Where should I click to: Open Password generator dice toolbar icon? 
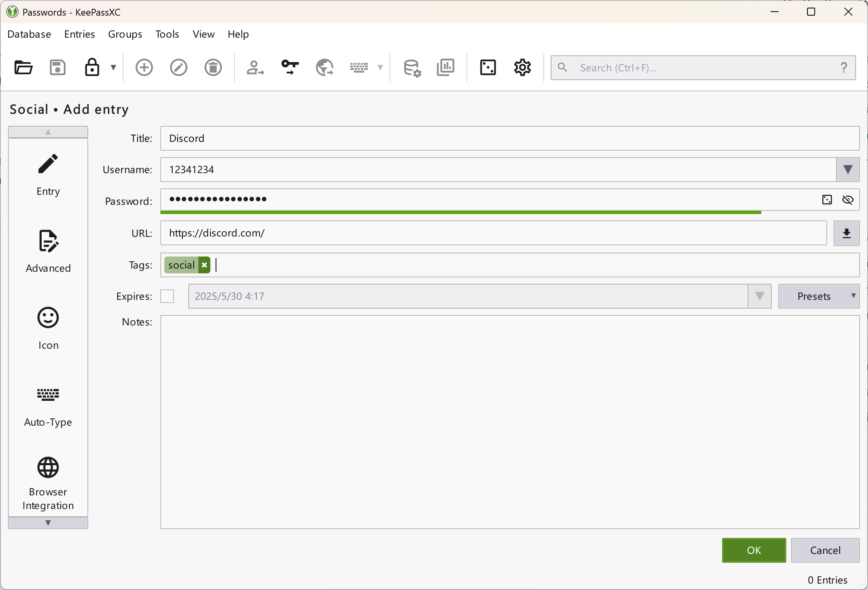click(488, 67)
